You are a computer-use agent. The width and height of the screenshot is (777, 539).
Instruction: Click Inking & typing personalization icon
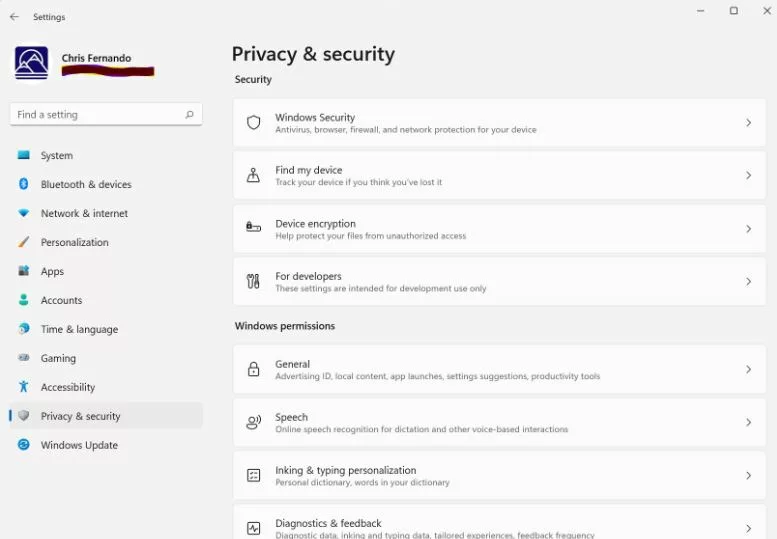click(x=253, y=475)
